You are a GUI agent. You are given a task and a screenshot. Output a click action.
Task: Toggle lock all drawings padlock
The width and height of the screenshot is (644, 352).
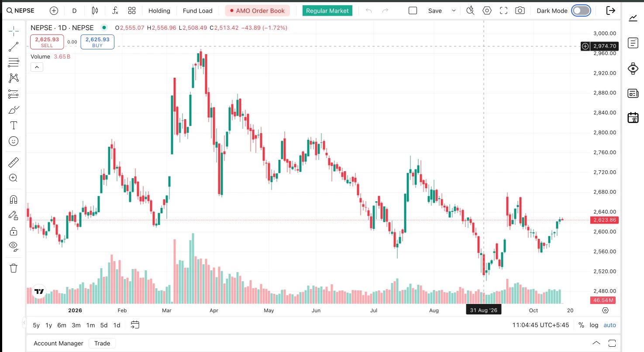(14, 231)
